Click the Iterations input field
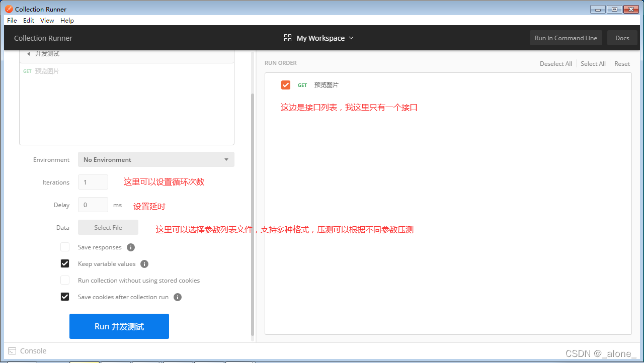 point(93,182)
